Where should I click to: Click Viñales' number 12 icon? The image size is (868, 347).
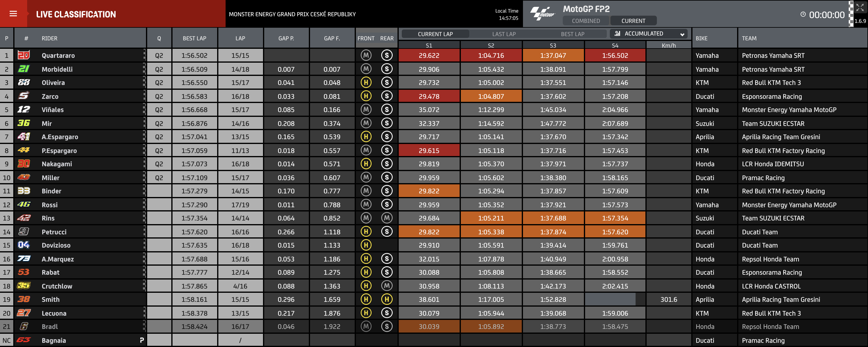pyautogui.click(x=24, y=109)
